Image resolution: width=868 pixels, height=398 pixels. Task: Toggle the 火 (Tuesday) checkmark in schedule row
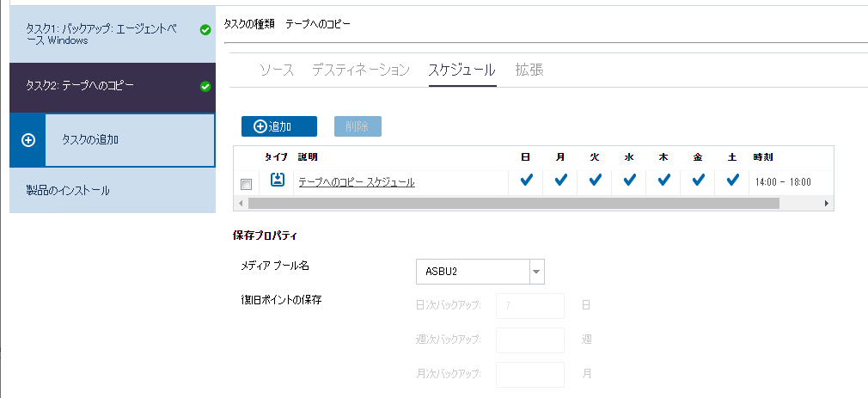coord(595,180)
